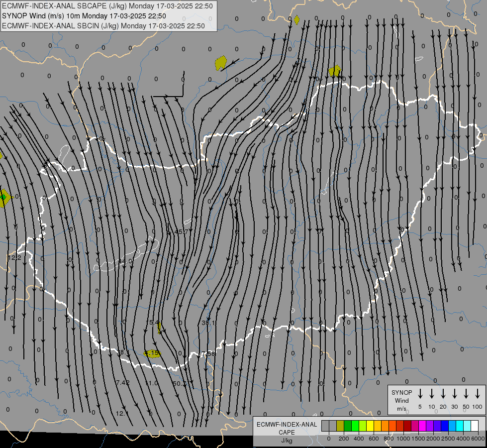This screenshot has height=448, width=487.
Task: Pick the bright green CAPE legend swatch
Action: point(355,426)
